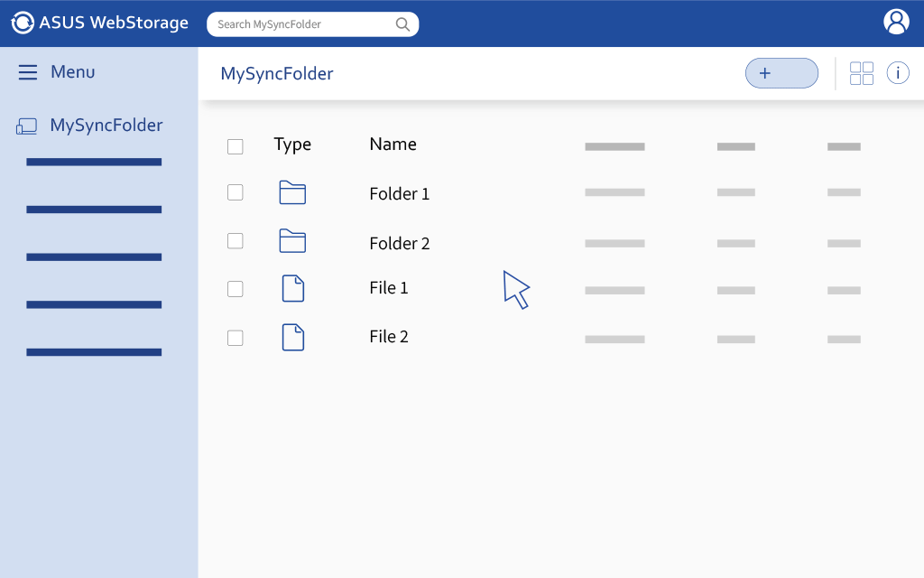The image size is (924, 578).
Task: Click the plus add button
Action: pos(781,73)
